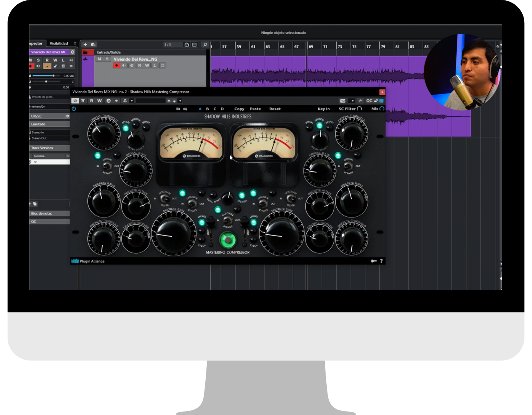Toggle monitor speaker on Viviendo Del Reve track
The width and height of the screenshot is (532, 415).
[x=124, y=65]
